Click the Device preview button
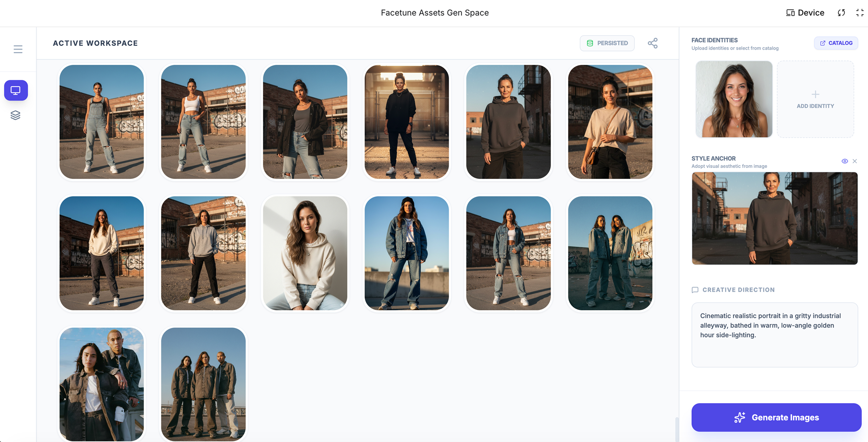 point(805,13)
